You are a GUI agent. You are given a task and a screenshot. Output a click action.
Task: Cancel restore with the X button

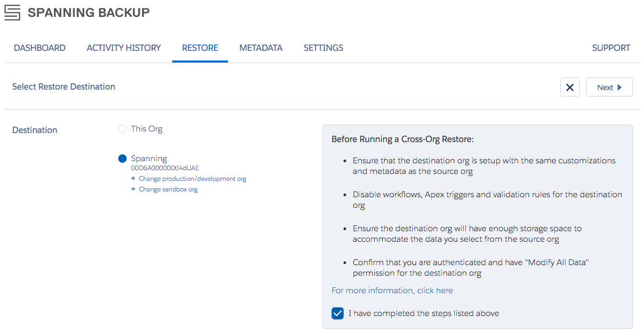(x=570, y=87)
